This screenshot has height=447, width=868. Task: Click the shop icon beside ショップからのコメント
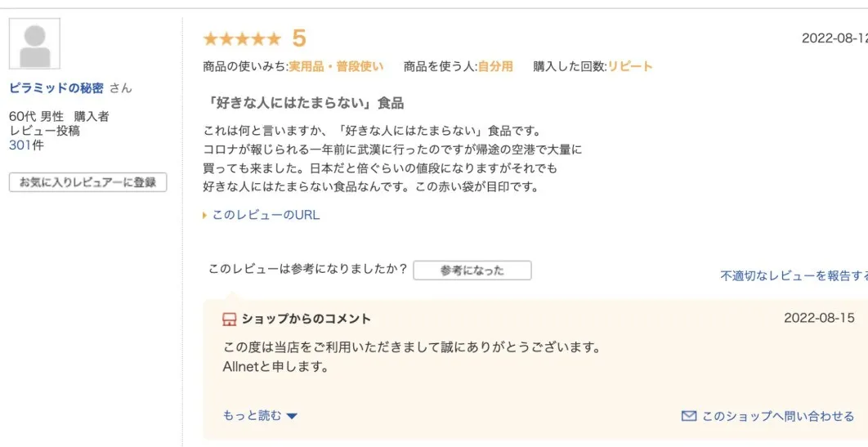[229, 320]
